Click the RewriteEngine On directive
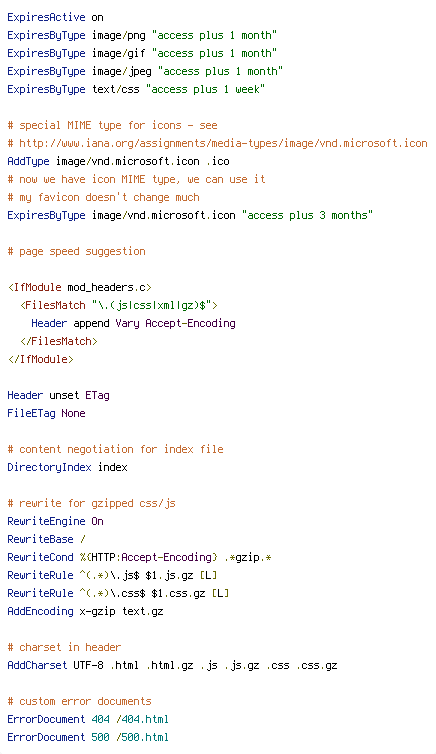 pos(55,521)
